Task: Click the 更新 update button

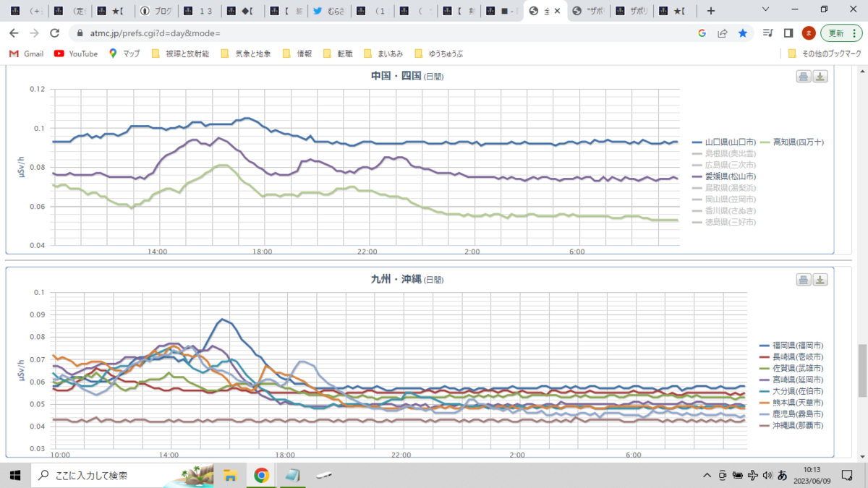Action: (x=841, y=33)
